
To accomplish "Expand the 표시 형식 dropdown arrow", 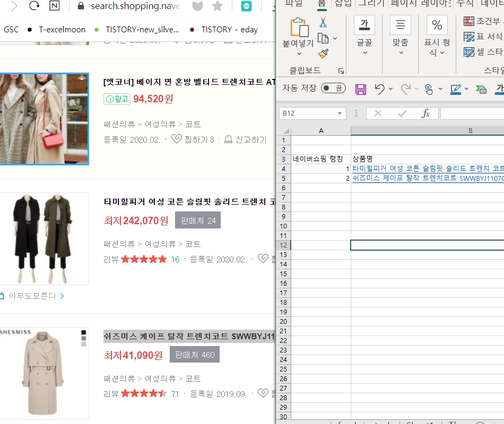I will [442, 52].
